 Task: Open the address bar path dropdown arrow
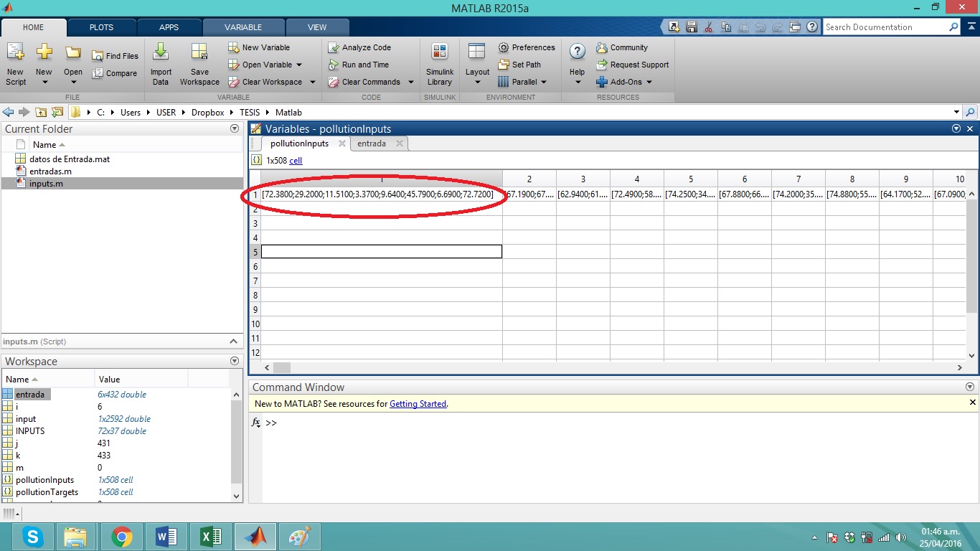tap(956, 113)
